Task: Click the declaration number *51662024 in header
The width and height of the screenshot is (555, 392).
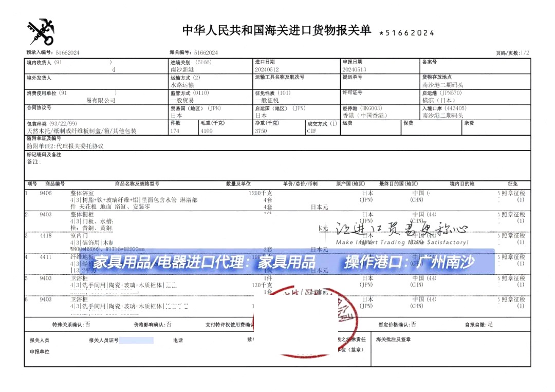Action: (x=407, y=32)
